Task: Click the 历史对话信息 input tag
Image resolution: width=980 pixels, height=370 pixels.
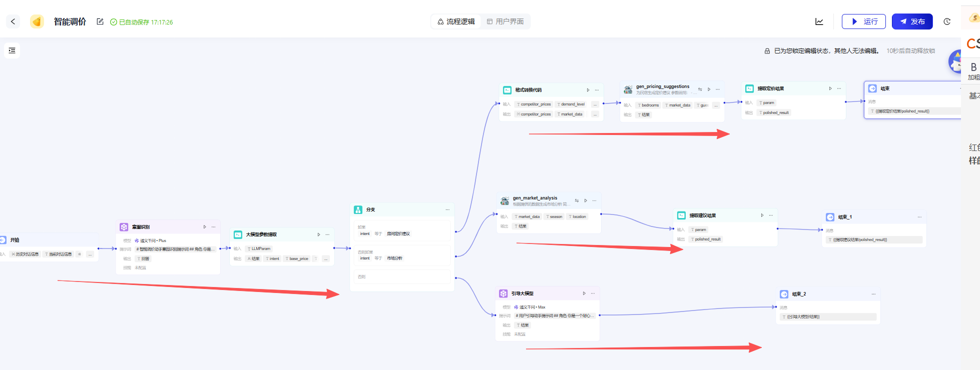Action: click(25, 254)
